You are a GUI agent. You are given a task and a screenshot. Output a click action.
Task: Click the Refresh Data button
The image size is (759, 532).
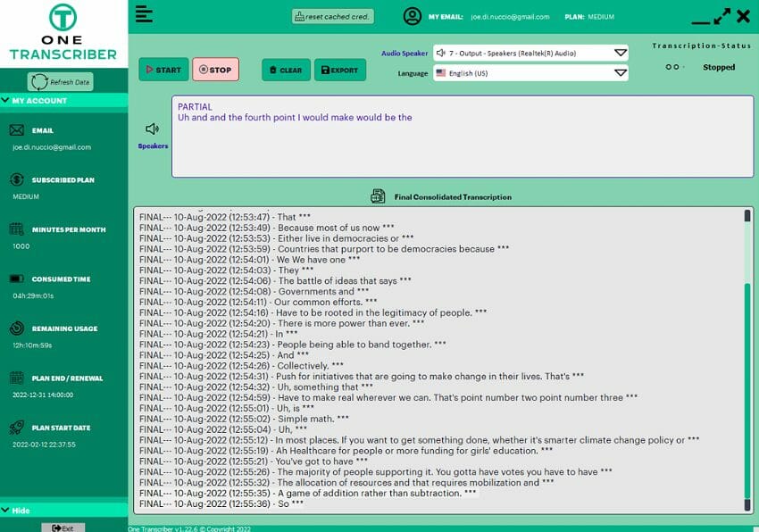61,82
